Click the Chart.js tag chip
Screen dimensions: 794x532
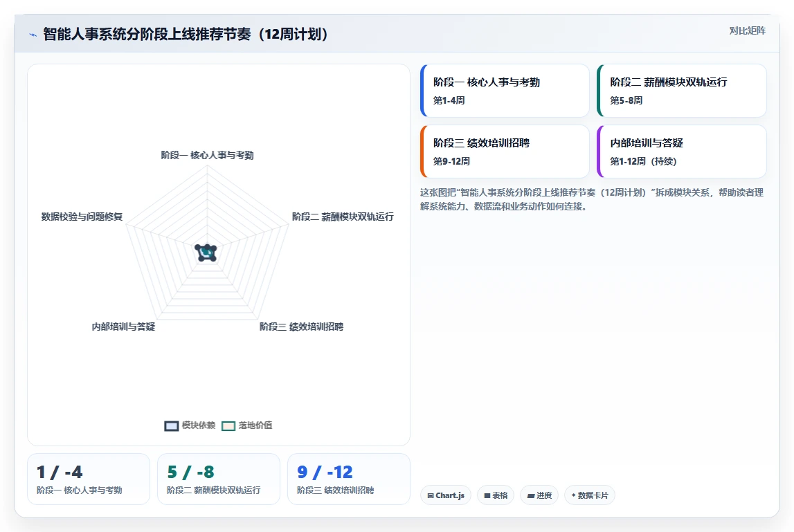pos(446,495)
